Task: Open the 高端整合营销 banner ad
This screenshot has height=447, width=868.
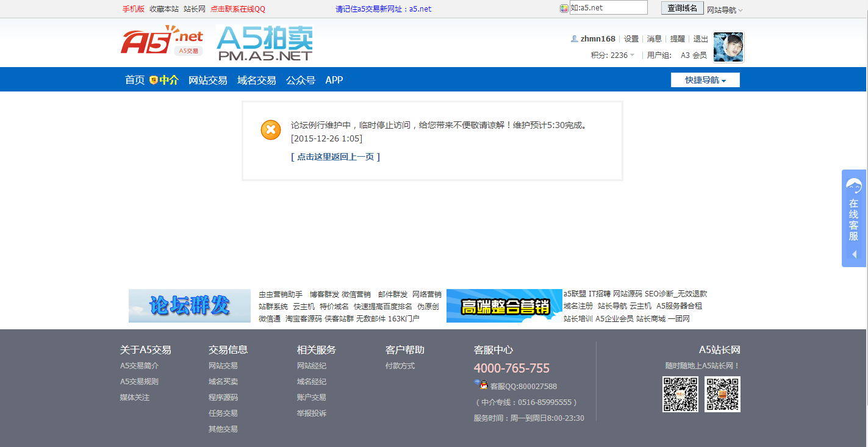Action: (x=504, y=306)
